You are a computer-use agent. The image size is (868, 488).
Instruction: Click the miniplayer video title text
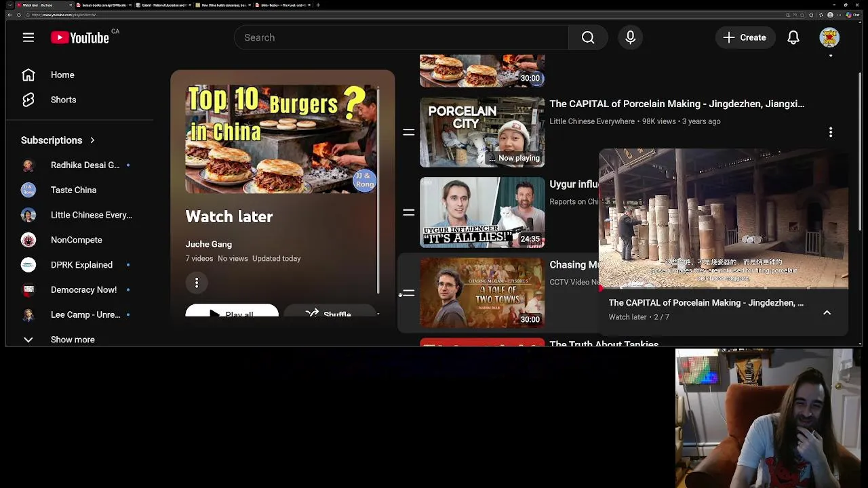tap(706, 303)
